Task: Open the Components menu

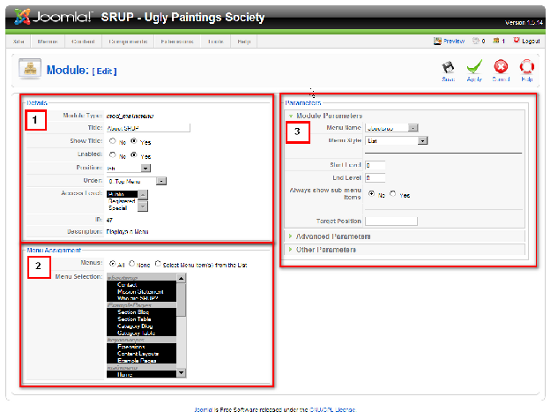Action: pyautogui.click(x=128, y=41)
